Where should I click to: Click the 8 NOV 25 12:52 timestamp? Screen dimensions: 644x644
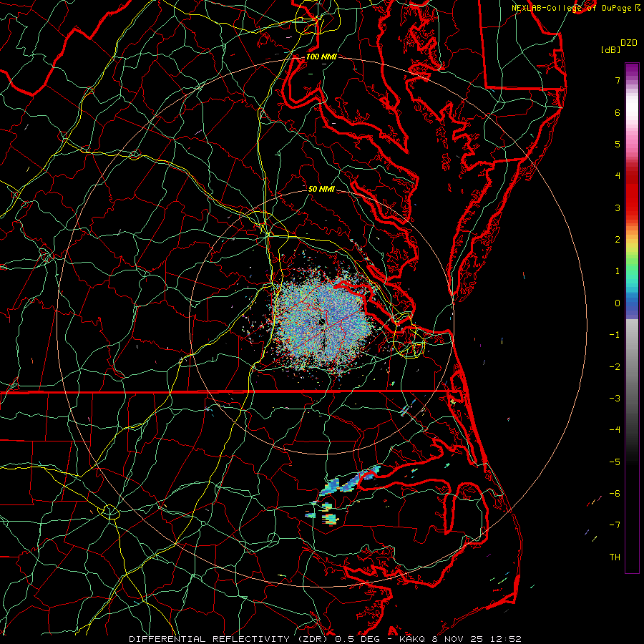point(477,639)
